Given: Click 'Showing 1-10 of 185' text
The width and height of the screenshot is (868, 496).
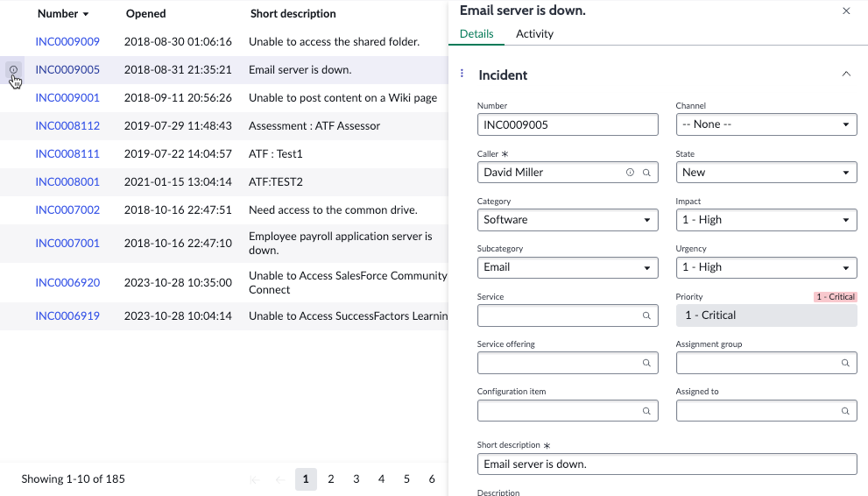Looking at the screenshot, I should (73, 478).
